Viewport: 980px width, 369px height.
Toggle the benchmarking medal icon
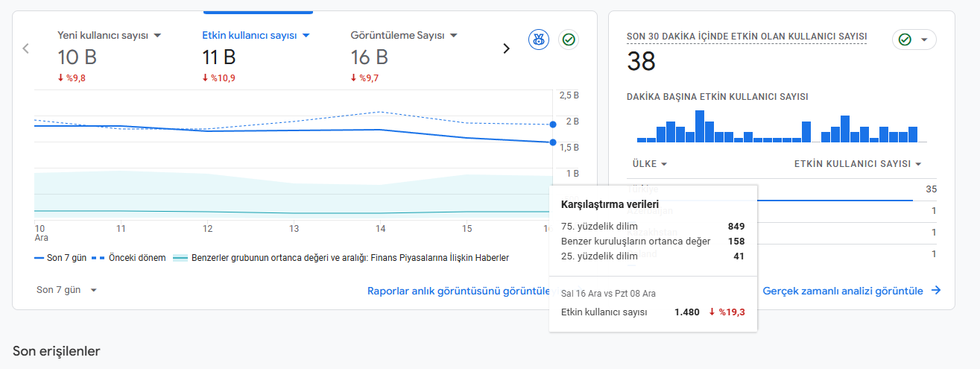[x=539, y=40]
